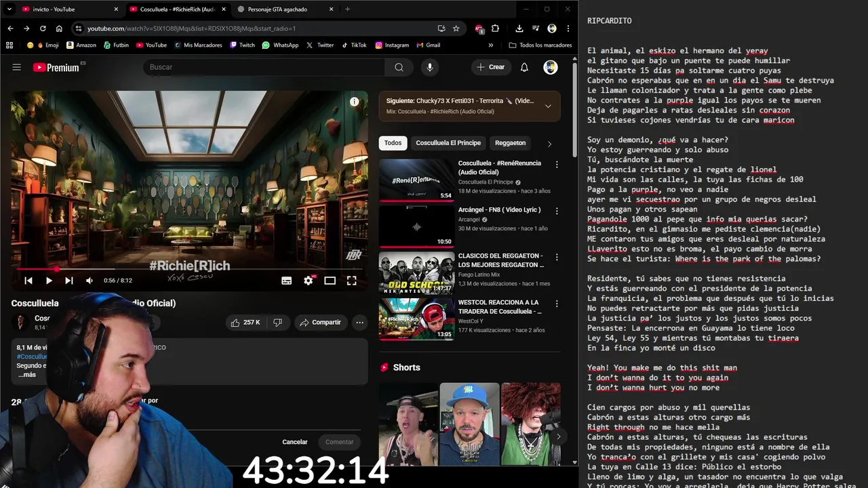Screen dimensions: 868x488
Task: Go to Fuego Latino Mix channel
Action: (479, 274)
